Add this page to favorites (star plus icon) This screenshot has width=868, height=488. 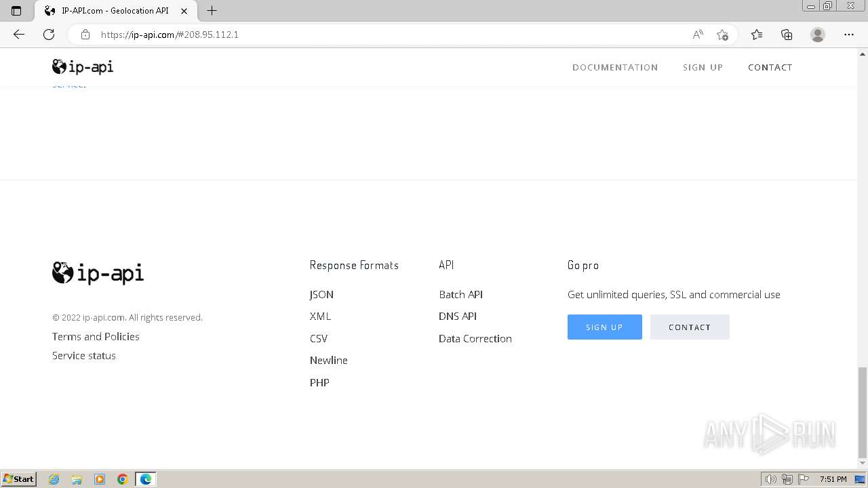tap(722, 35)
